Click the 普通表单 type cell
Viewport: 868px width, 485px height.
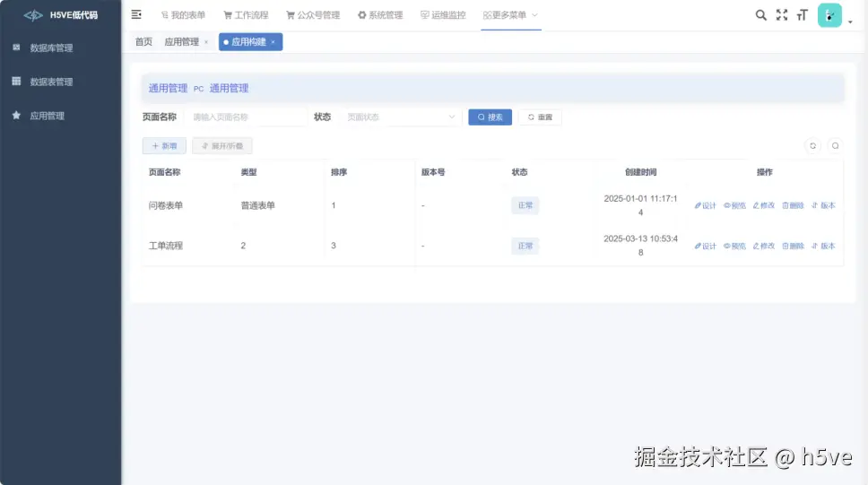point(257,205)
